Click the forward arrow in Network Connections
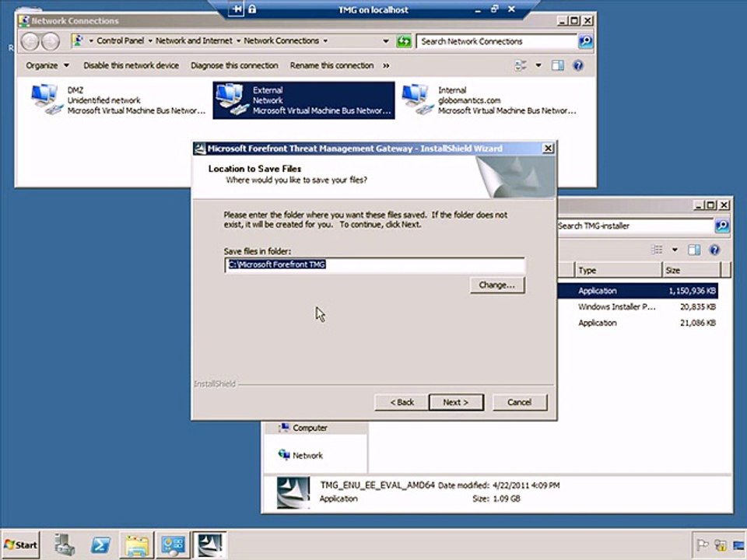Screen dimensions: 747x560 (x=50, y=41)
